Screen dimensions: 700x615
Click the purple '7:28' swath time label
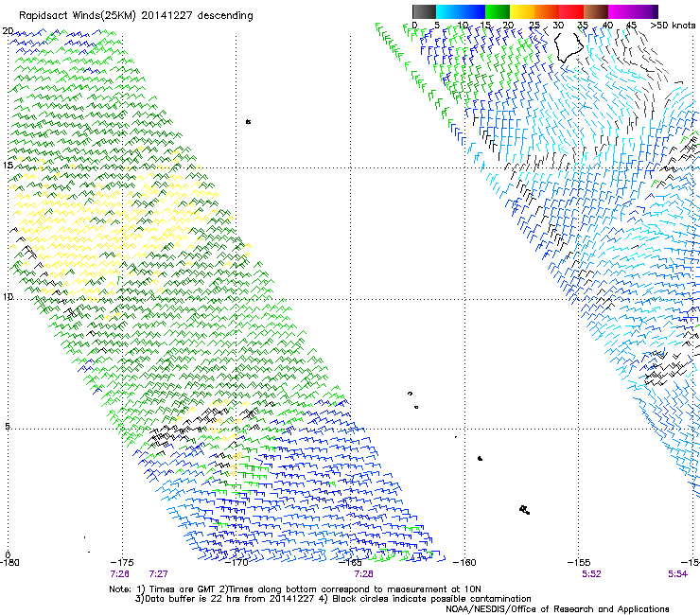click(x=364, y=574)
